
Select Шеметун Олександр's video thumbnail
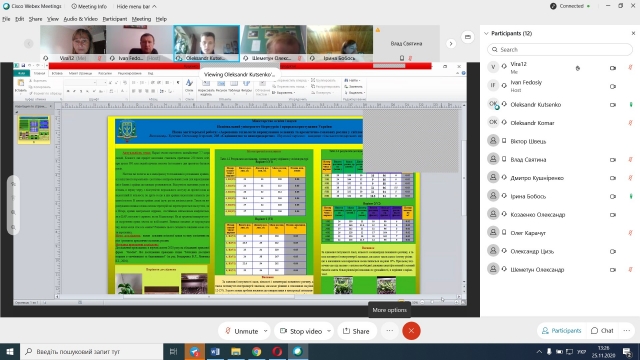tap(273, 43)
